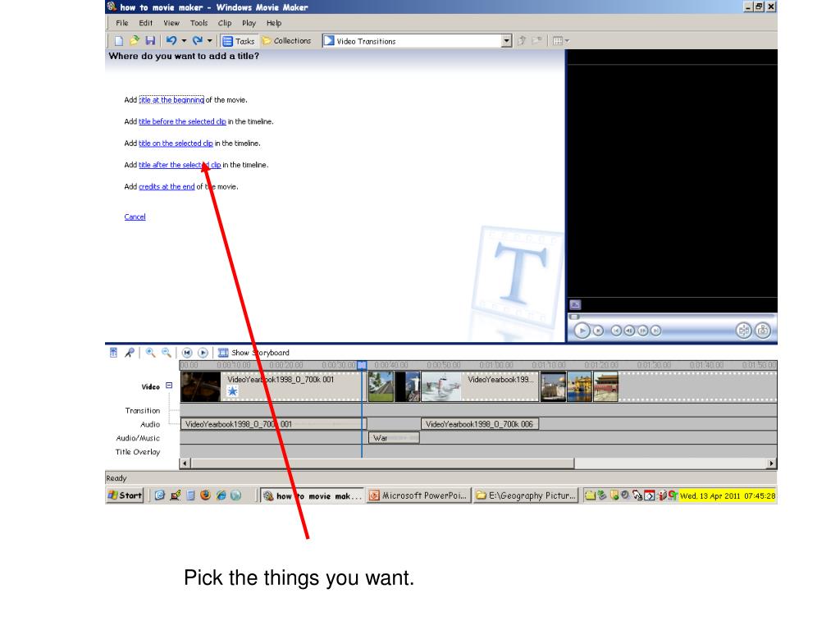Click 'title at the beginning' link
840x630 pixels.
(171, 99)
